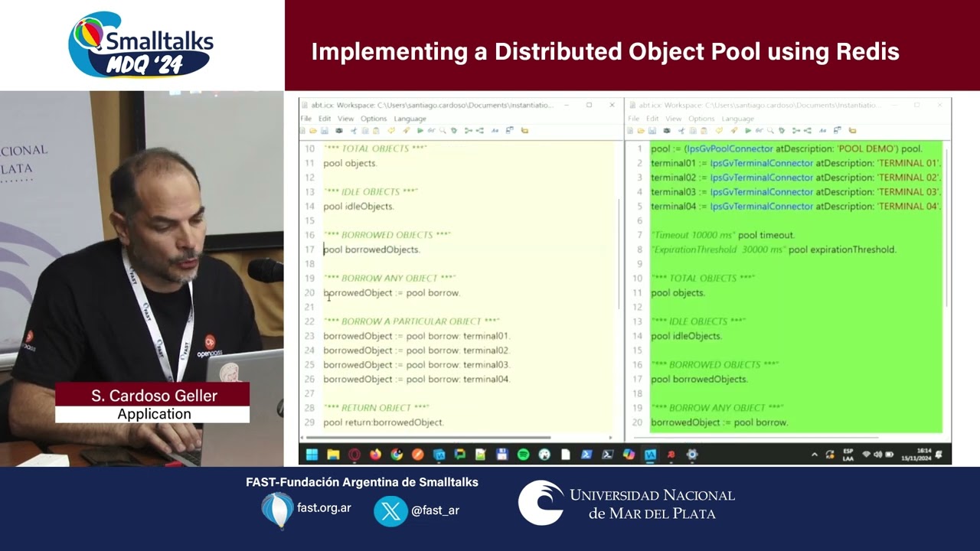The width and height of the screenshot is (980, 551).
Task: Open Edit menu in left workspace
Action: 325,119
